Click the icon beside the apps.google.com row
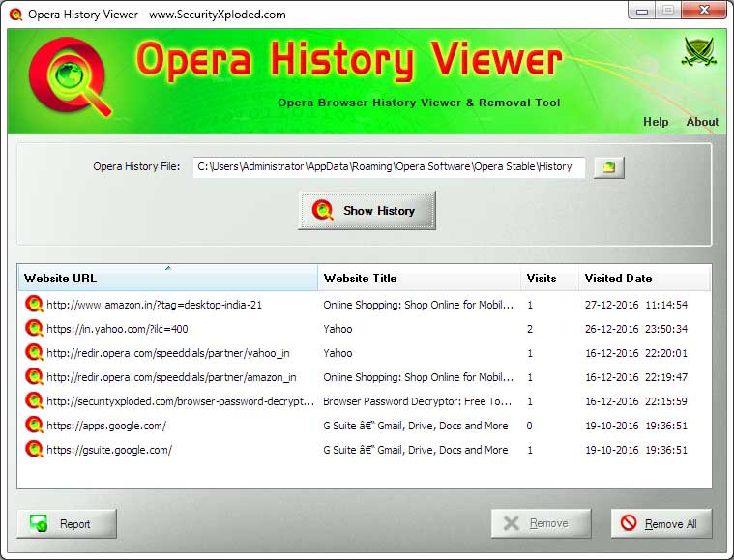The image size is (734, 560). tap(34, 426)
